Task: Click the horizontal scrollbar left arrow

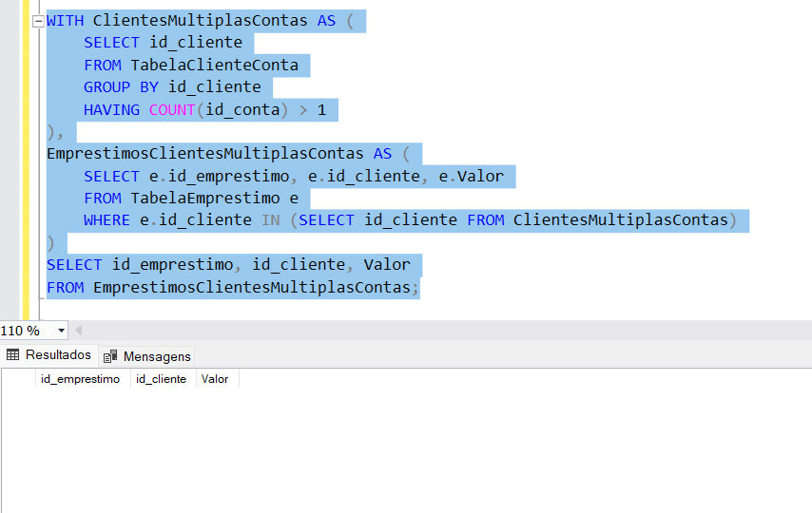Action: pos(79,331)
